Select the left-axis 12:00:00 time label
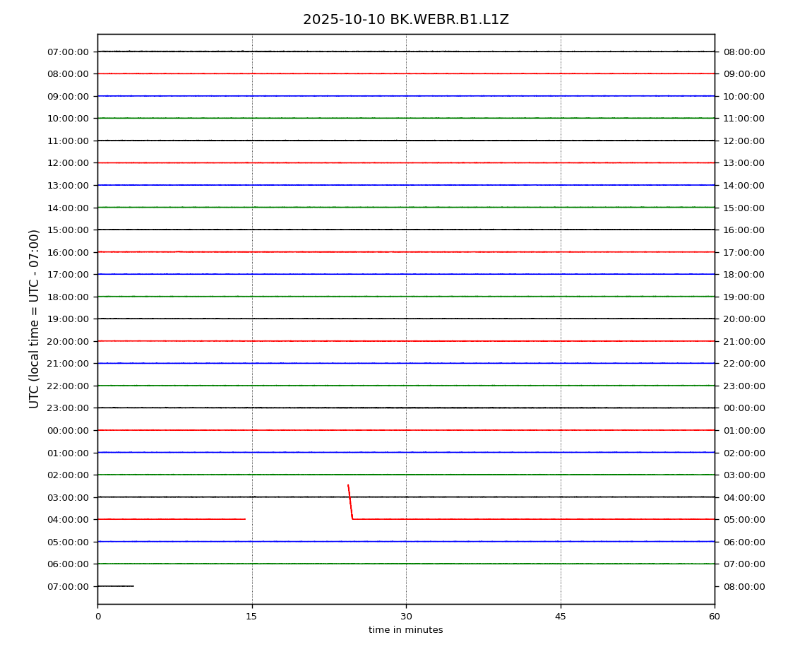The image size is (812, 671). pos(68,163)
